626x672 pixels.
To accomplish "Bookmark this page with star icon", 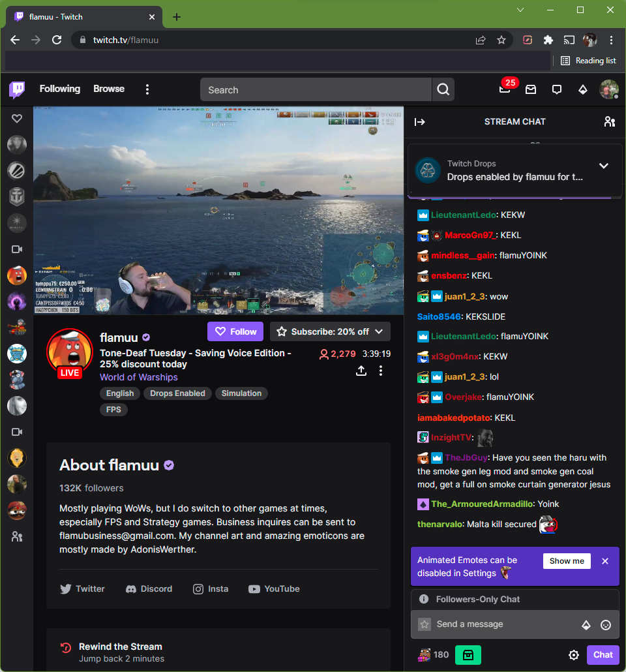I will pos(501,40).
